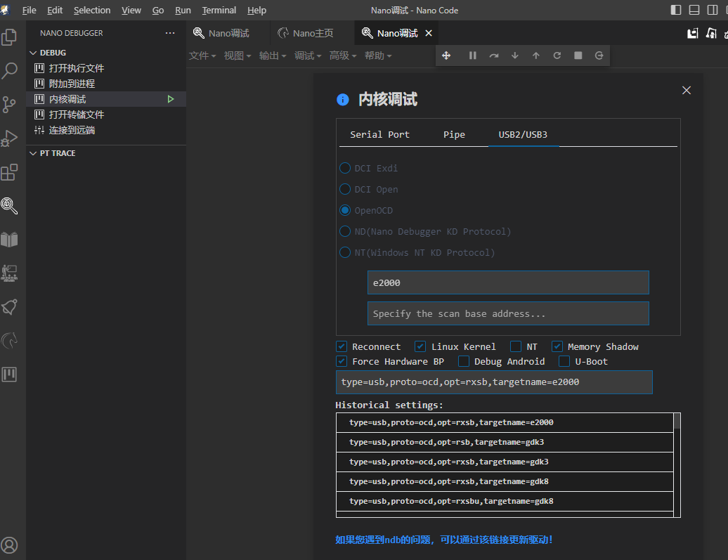Open the 视图 dropdown menu
Screen dimensions: 728x560
238,56
